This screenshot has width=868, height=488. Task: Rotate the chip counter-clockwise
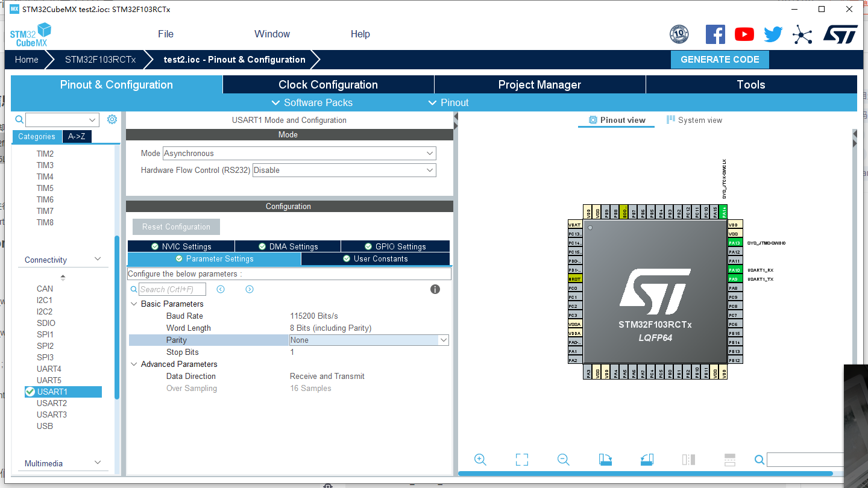[647, 460]
